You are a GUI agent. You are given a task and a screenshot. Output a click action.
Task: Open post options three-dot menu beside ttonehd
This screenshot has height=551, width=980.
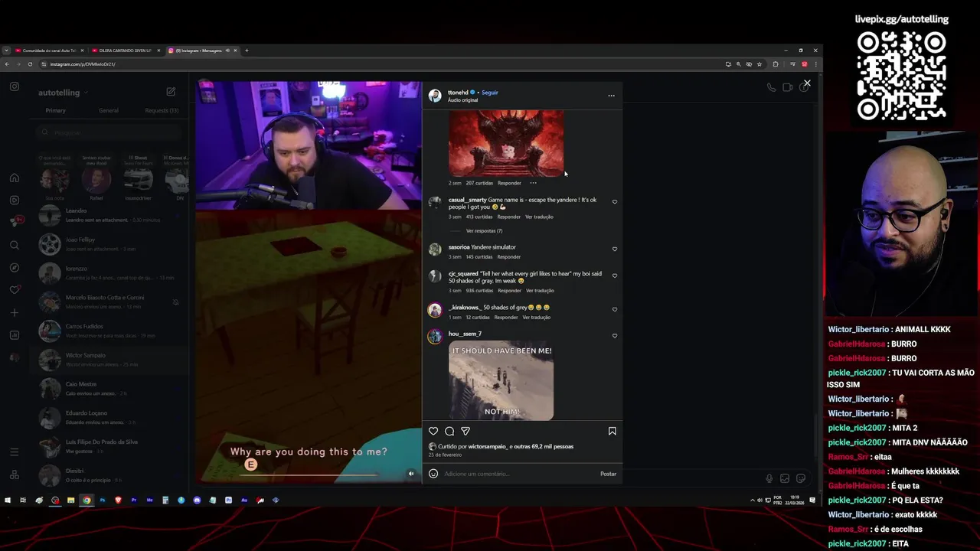click(611, 96)
